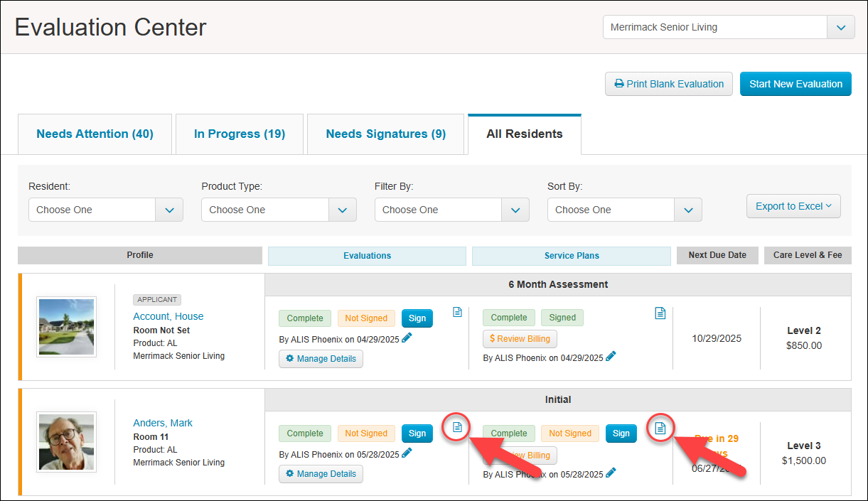
Task: Open Account, House resident profile link
Action: click(168, 316)
